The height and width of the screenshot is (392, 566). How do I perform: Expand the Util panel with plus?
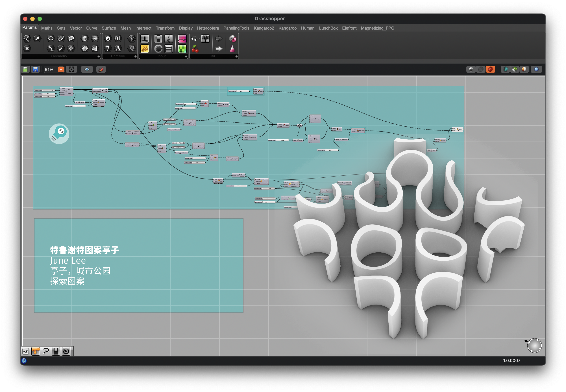click(236, 56)
